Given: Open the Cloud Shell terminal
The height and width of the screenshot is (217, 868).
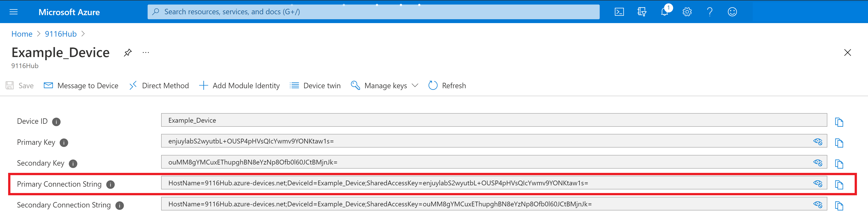Looking at the screenshot, I should point(619,12).
